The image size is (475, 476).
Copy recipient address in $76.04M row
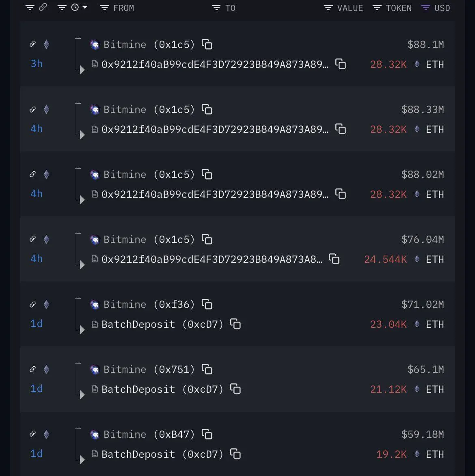click(x=334, y=259)
